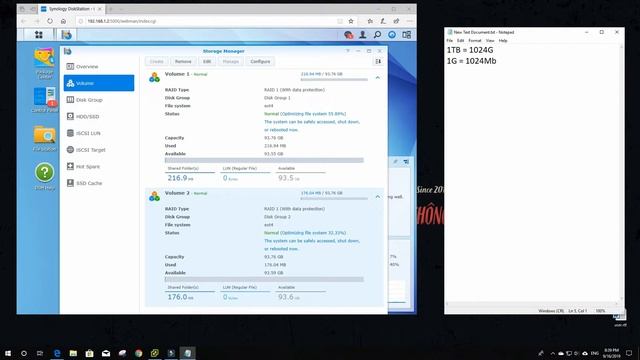Open the Notepad File menu
This screenshot has width=640, height=360.
[449, 40]
